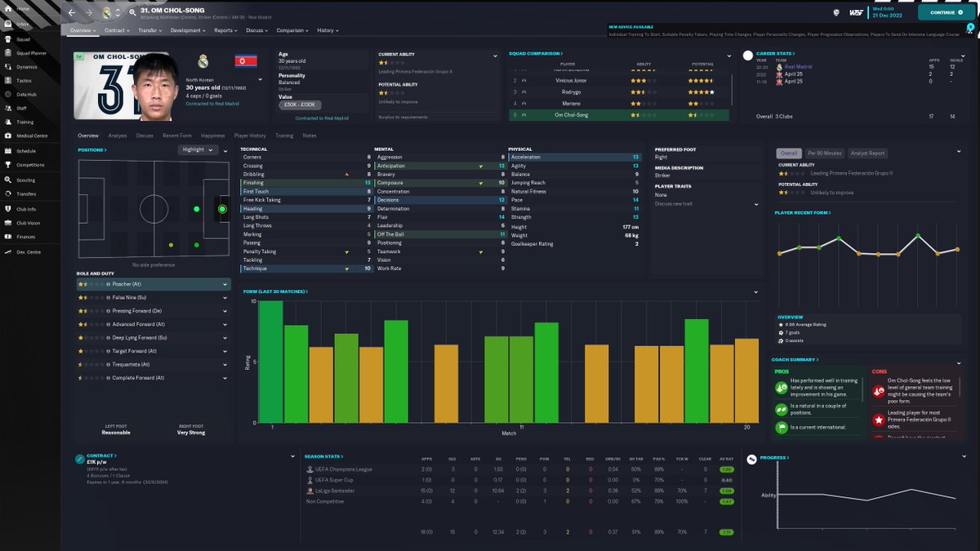Open the Inbox sidebar icon
The height and width of the screenshot is (551, 980).
click(7, 24)
